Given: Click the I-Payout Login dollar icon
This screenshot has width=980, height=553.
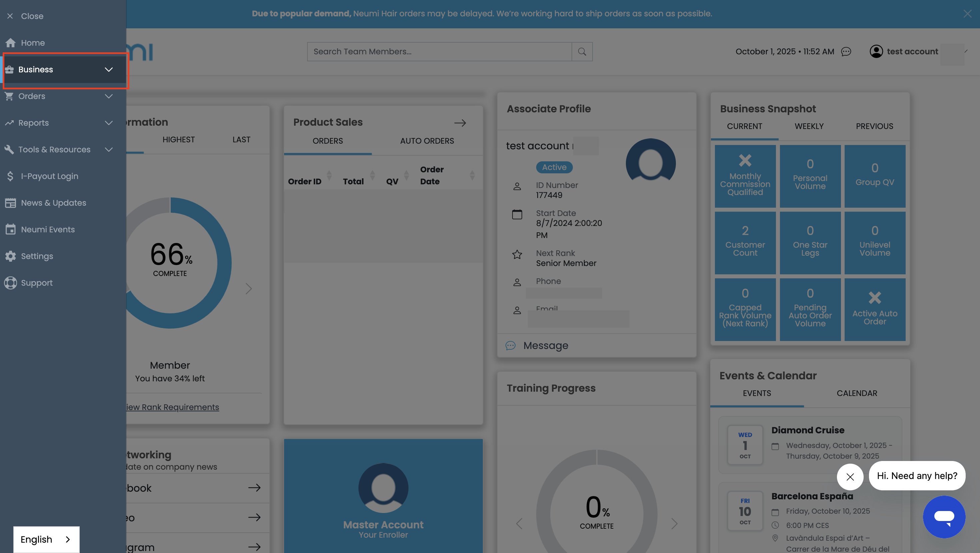Looking at the screenshot, I should [10, 176].
